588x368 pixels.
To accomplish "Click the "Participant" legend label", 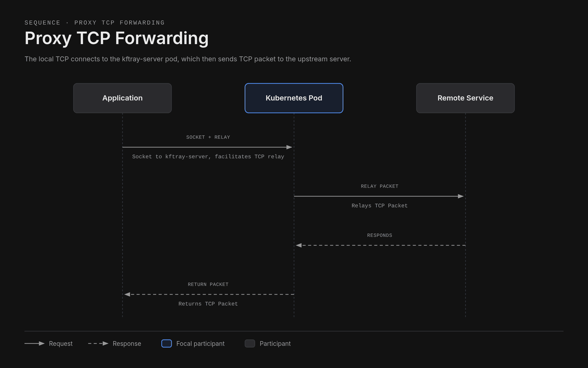I will coord(275,344).
